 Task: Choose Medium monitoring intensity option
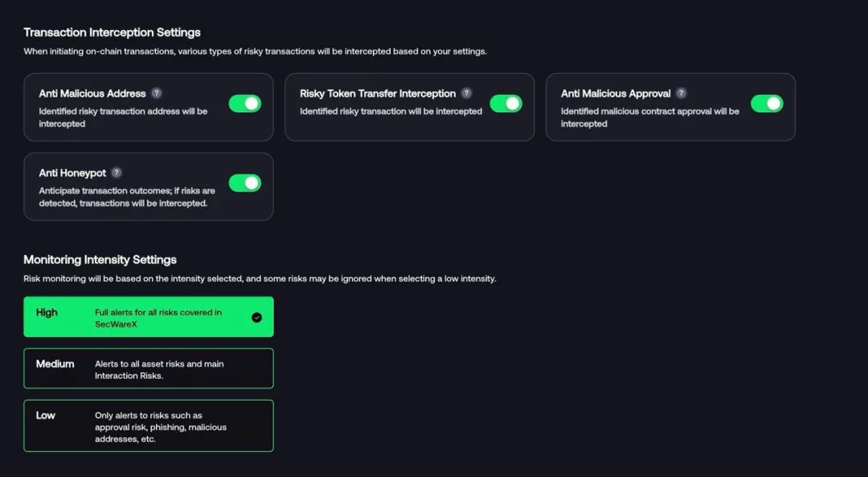(x=149, y=368)
